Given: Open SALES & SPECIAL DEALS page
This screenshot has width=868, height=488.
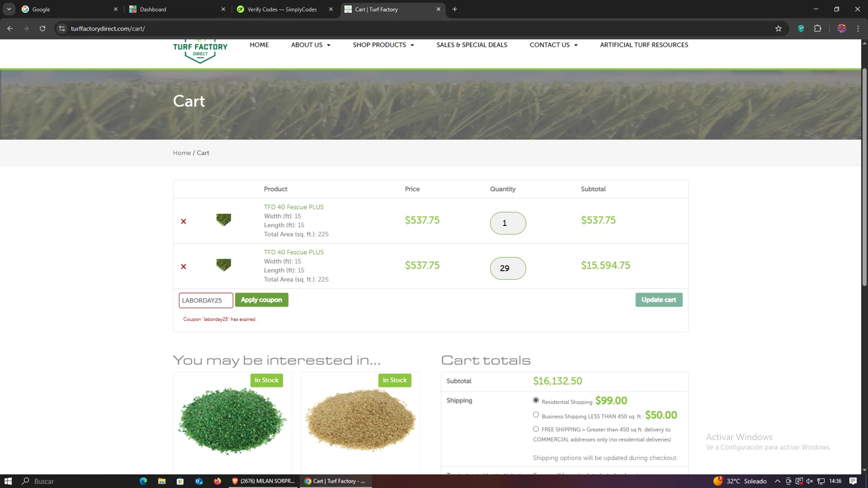Looking at the screenshot, I should 472,45.
